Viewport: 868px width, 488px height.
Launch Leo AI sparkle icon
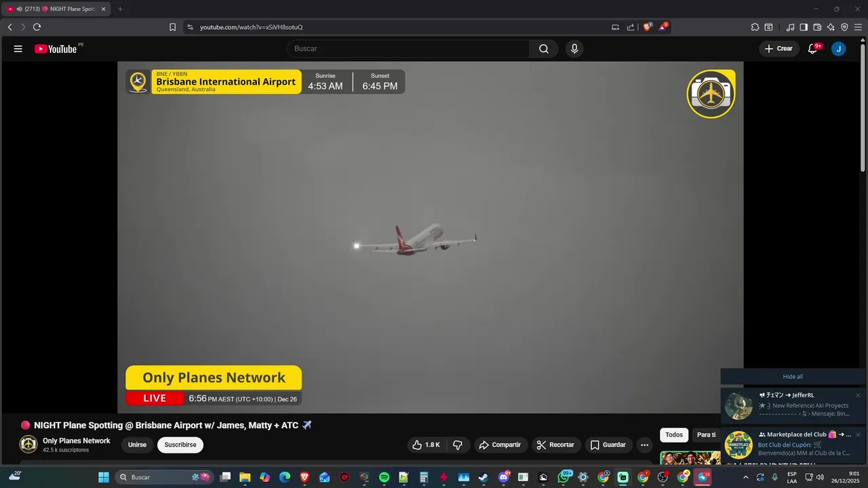831,27
